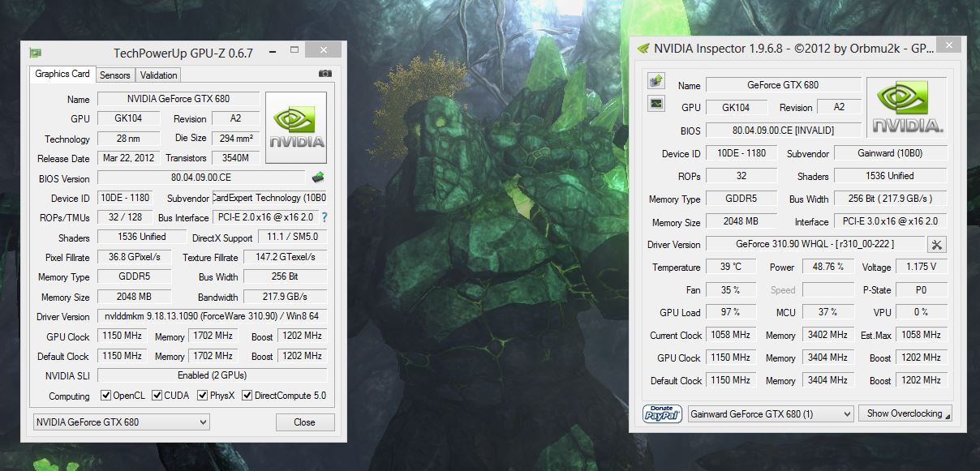
Task: Click the GPU-Z Name field NVIDIA GeForce GTX 680
Action: tap(178, 99)
